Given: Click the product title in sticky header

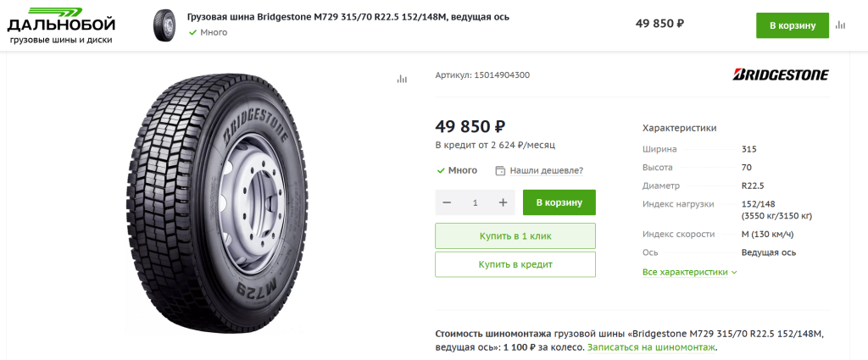Looking at the screenshot, I should click(x=348, y=17).
